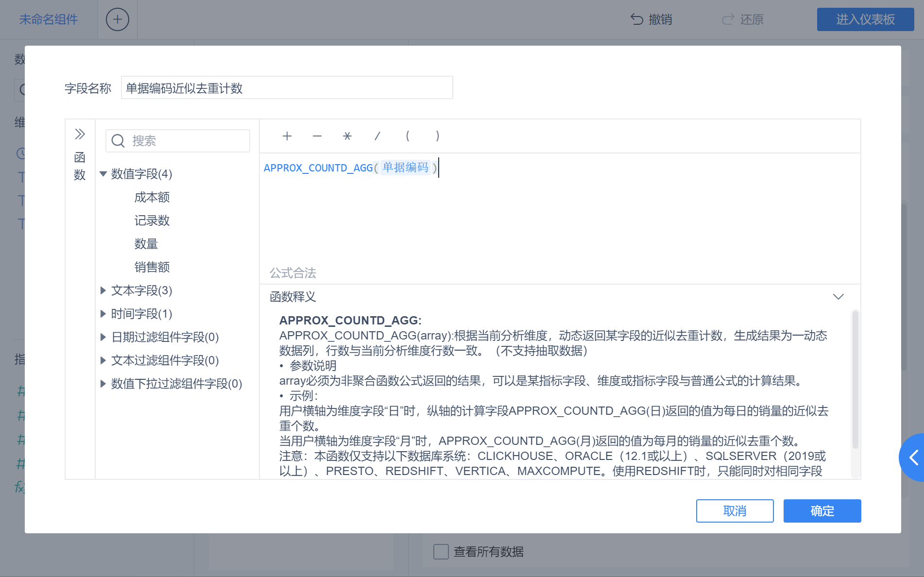Toggle the 查看所有数据 checkbox
This screenshot has height=577, width=924.
[441, 552]
